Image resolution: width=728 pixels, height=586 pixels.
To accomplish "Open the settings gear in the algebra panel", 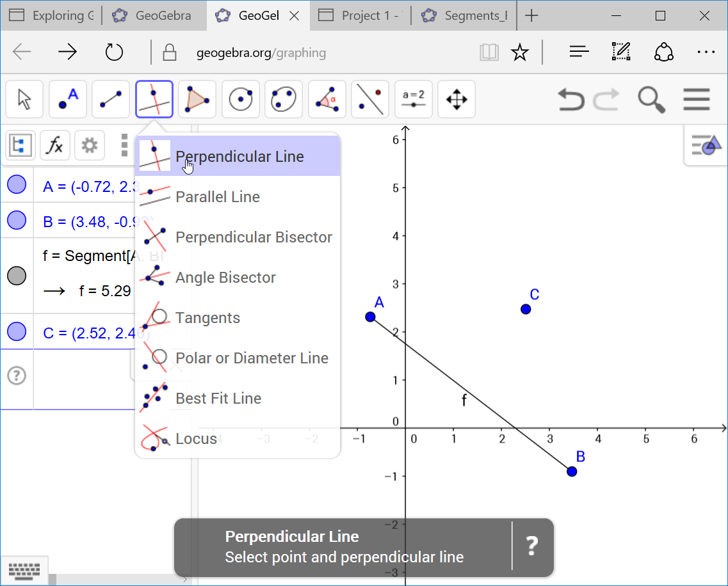I will [89, 145].
